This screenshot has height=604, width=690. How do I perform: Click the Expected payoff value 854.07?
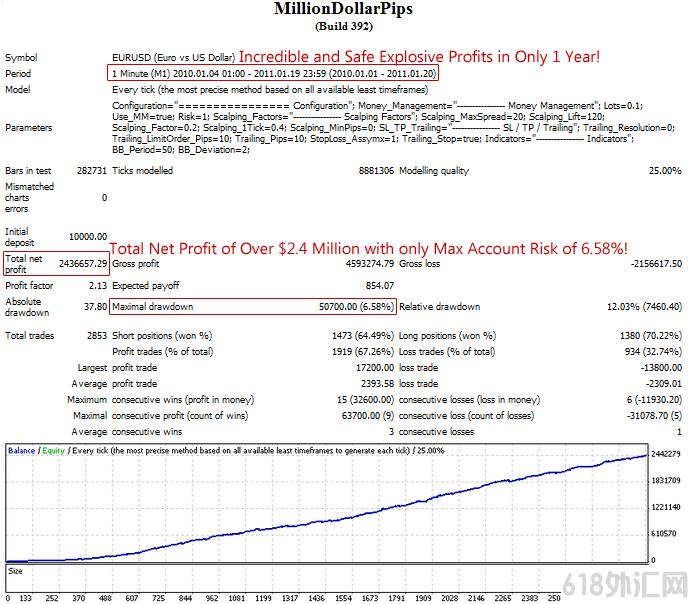pyautogui.click(x=380, y=286)
